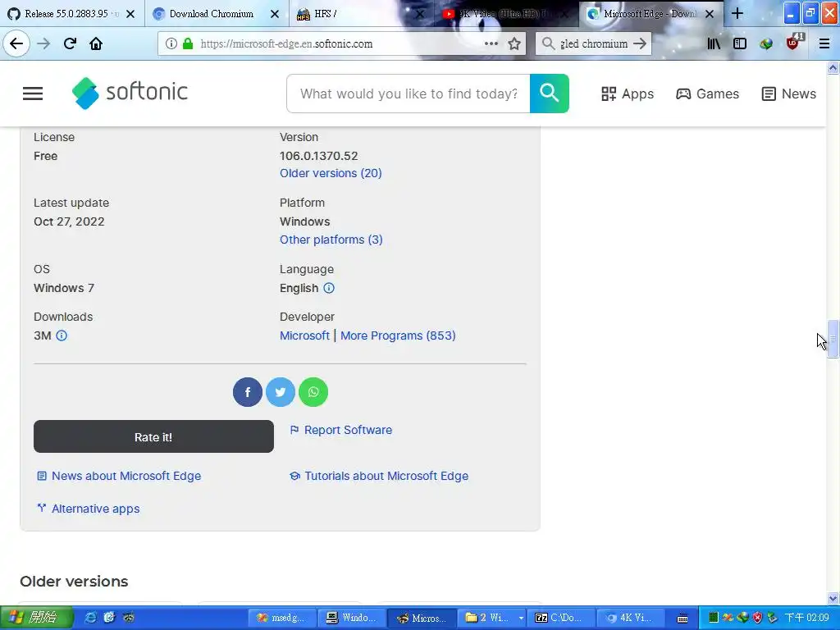Open Apps section in Softonic header

click(x=628, y=94)
